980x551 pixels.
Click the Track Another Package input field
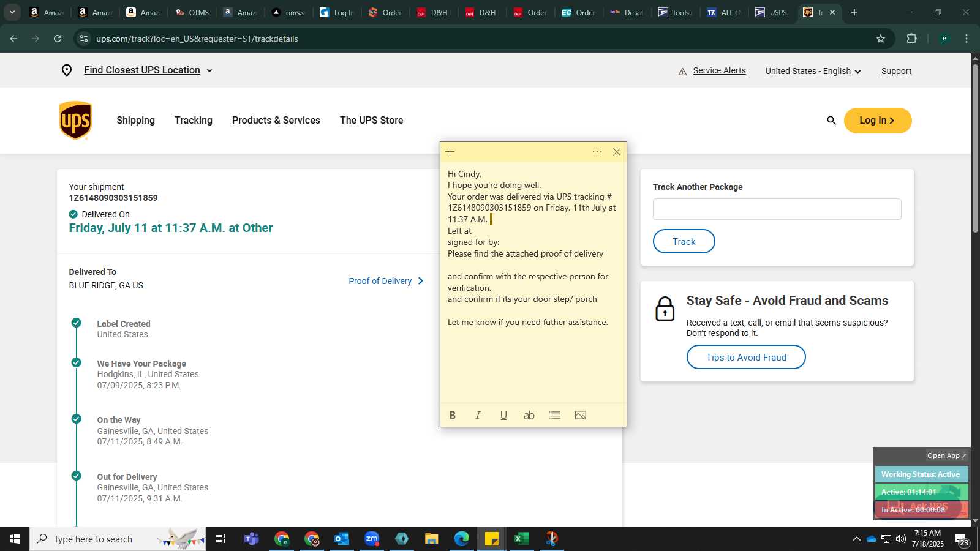click(777, 209)
